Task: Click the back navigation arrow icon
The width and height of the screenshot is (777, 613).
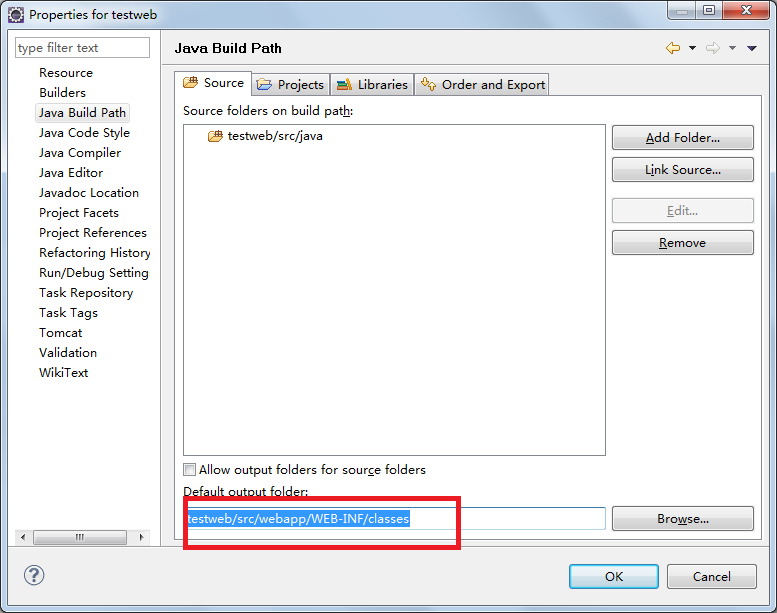Action: coord(672,48)
